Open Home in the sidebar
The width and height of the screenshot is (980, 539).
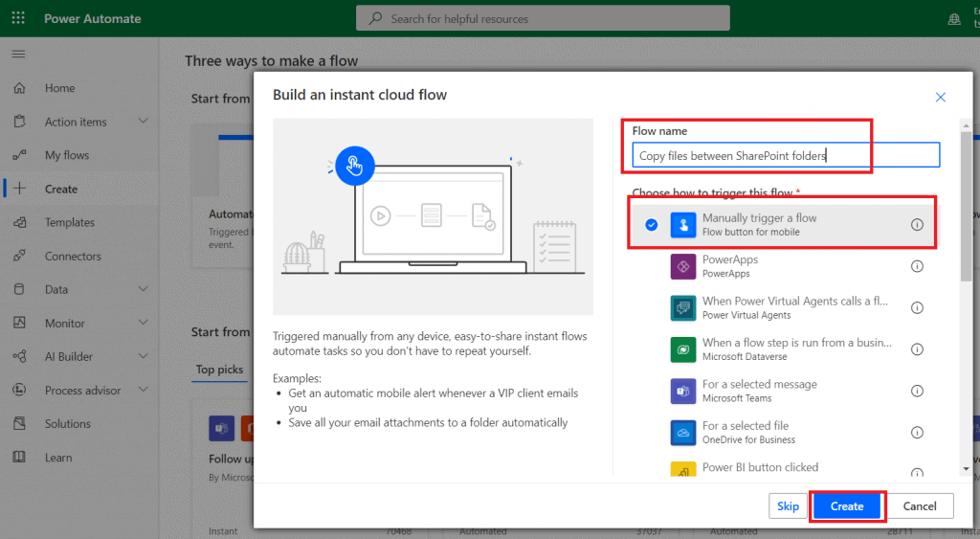pos(59,88)
